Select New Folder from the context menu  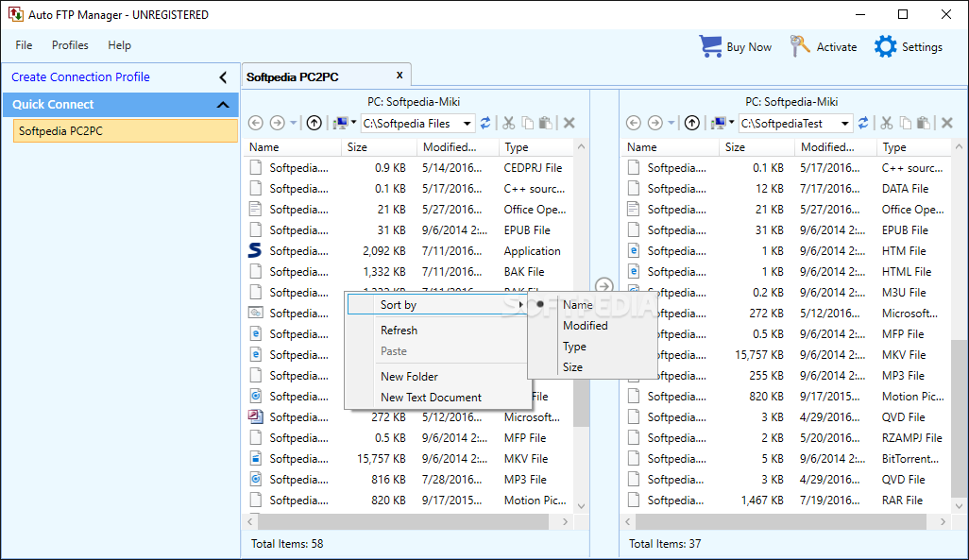click(409, 377)
